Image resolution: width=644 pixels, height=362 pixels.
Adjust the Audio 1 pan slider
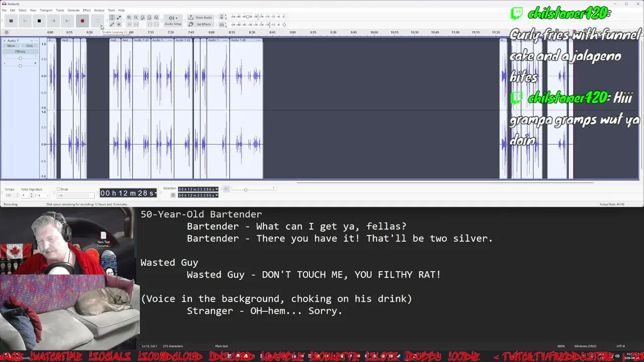(x=20, y=65)
